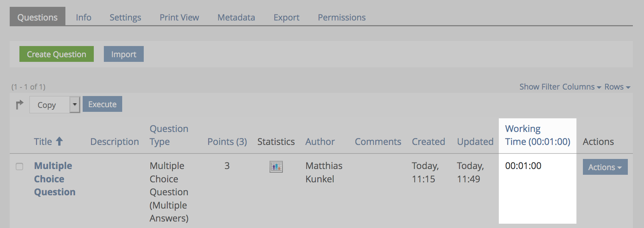Open the Settings tab
This screenshot has width=644, height=228.
click(125, 17)
